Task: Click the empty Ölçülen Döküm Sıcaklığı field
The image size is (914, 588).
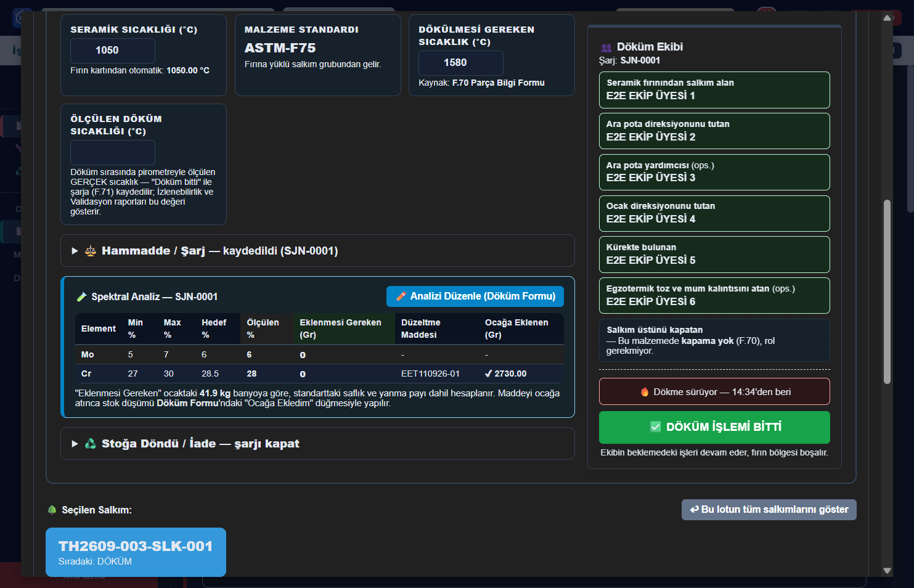Action: 113,152
